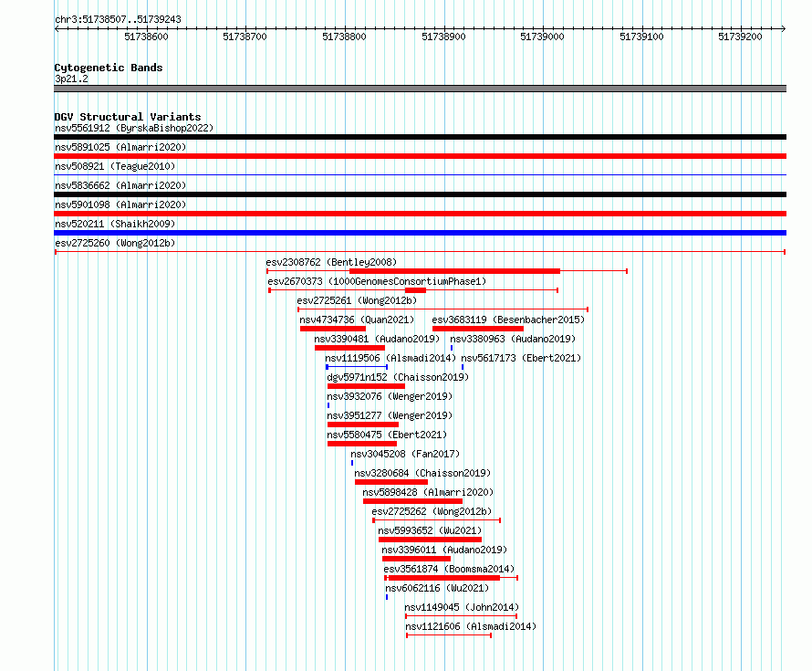Screen dimensions: 812x671
Task: Open variant nsv5836662 (Almarri2020)
Action: click(120, 185)
